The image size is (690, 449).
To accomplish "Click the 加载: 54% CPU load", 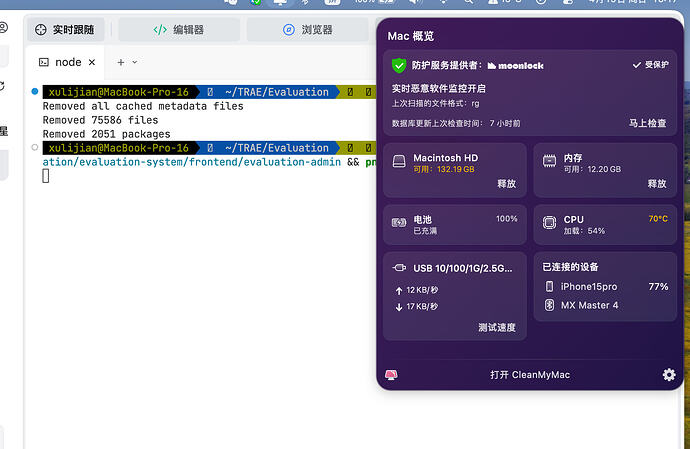I will pyautogui.click(x=584, y=231).
